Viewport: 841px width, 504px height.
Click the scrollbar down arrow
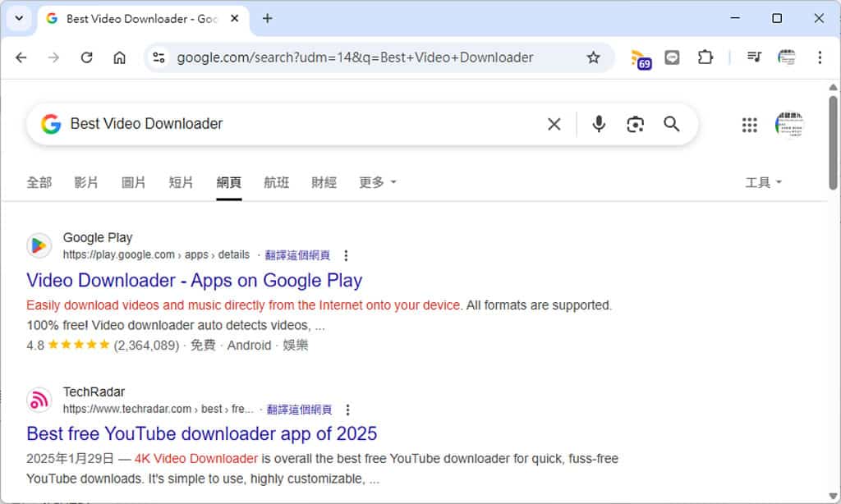[833, 497]
